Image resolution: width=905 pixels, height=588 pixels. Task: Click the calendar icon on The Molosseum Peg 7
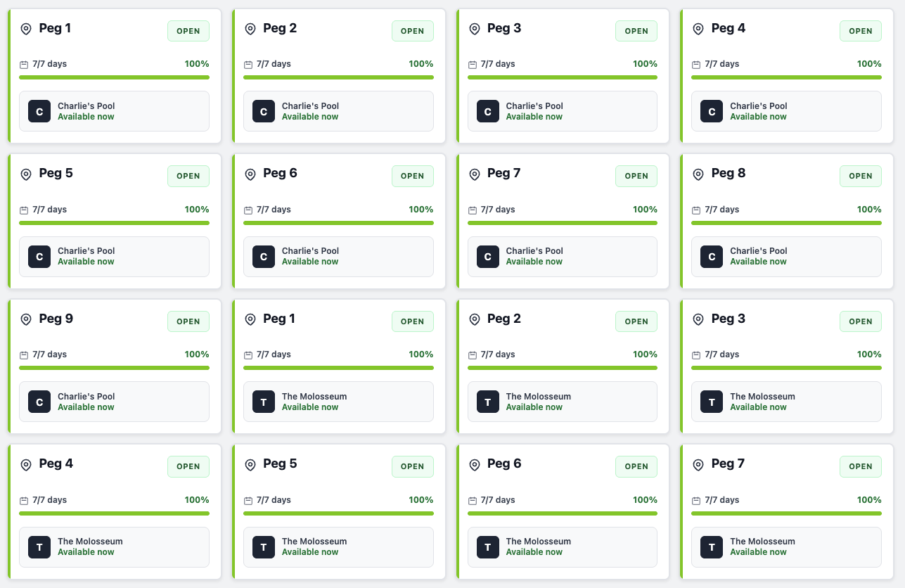coord(696,501)
